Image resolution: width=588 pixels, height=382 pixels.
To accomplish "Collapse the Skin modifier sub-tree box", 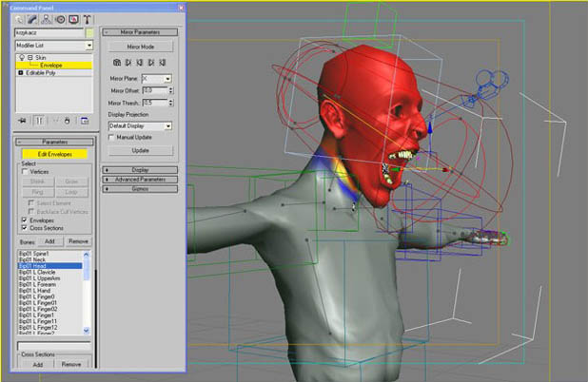I will (x=30, y=58).
